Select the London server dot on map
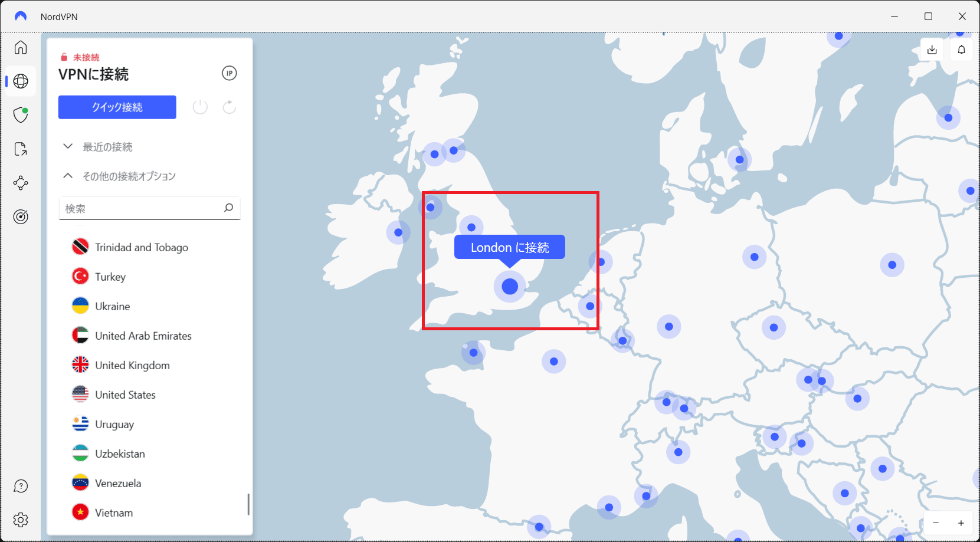This screenshot has height=542, width=980. click(x=510, y=287)
